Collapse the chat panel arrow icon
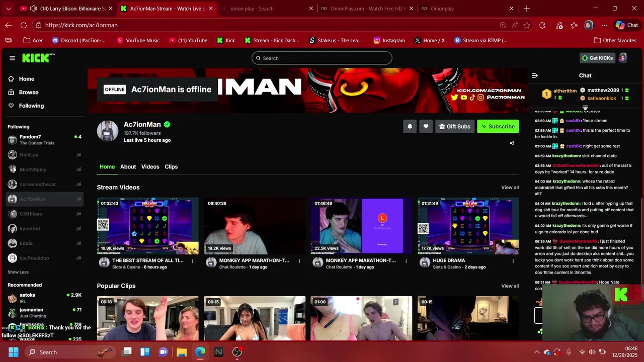 (535, 75)
